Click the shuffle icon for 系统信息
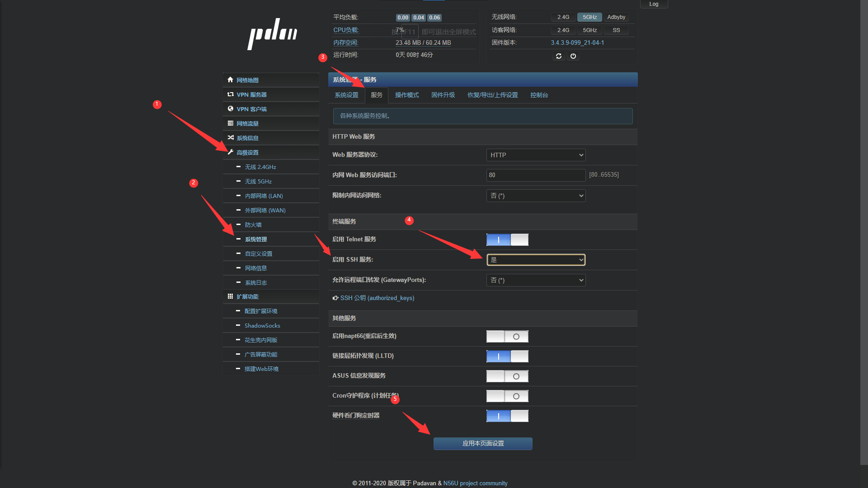Image resolution: width=868 pixels, height=488 pixels. 231,138
